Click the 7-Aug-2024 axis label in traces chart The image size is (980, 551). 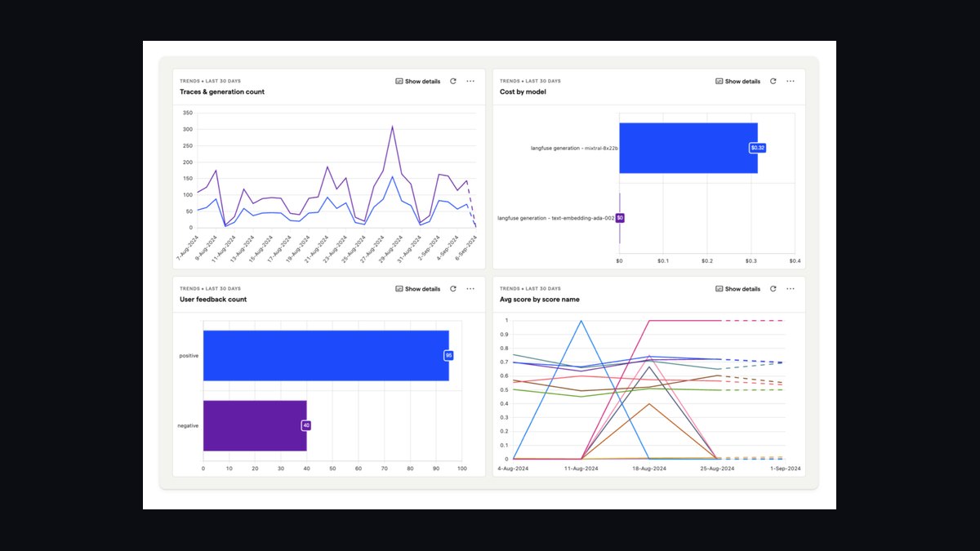click(186, 248)
